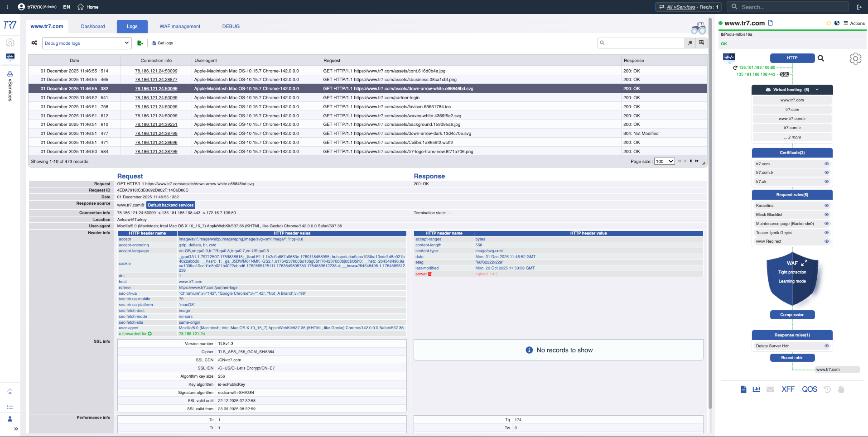Open vServices in left sidebar

point(10,86)
